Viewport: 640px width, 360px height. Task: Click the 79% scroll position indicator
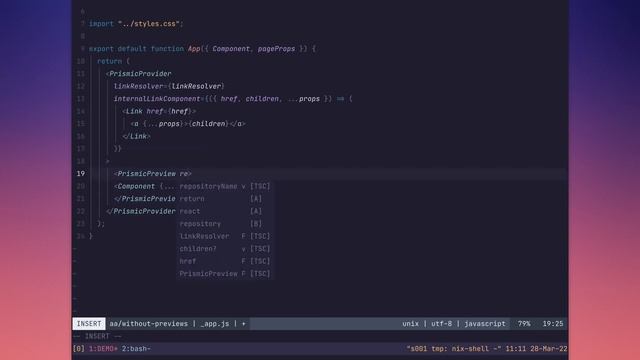tap(524, 324)
